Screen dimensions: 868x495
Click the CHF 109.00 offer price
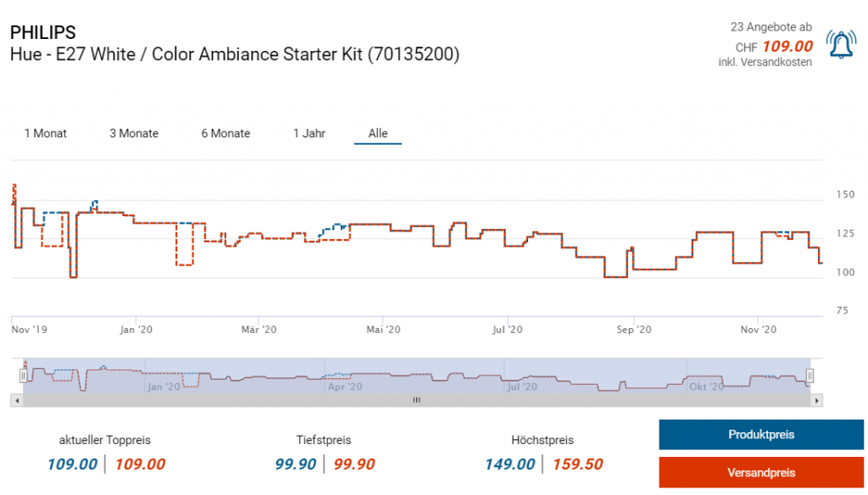[x=787, y=47]
